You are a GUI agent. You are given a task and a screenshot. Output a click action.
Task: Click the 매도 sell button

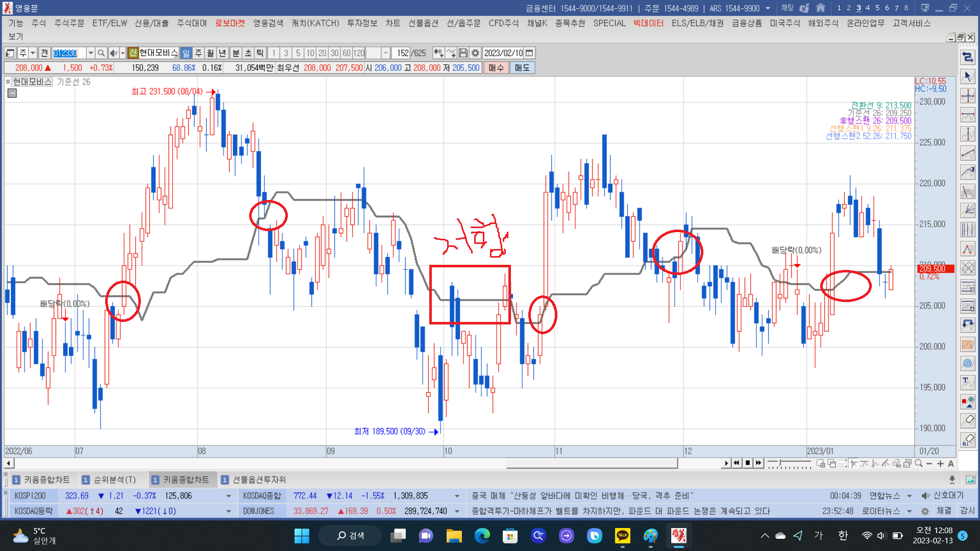coord(522,68)
